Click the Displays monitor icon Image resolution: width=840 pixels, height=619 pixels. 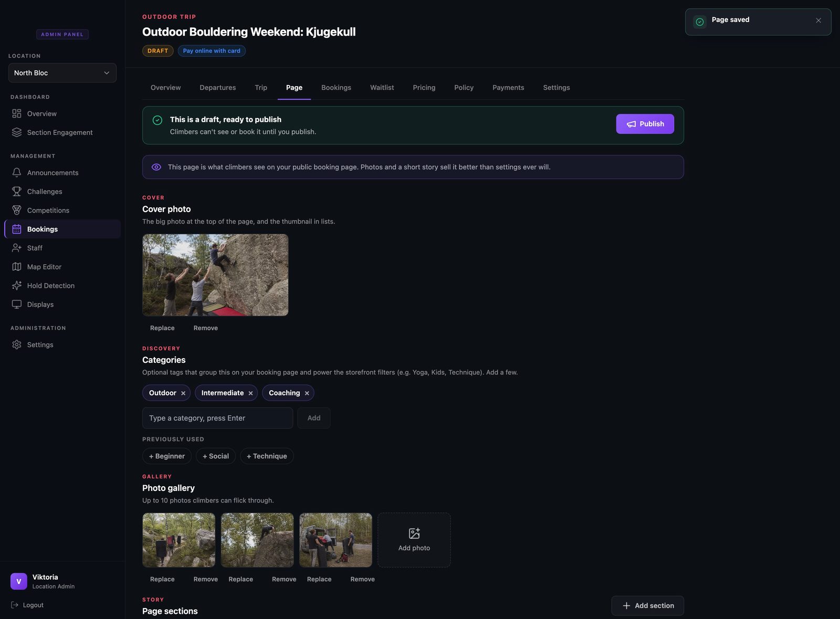[x=17, y=305]
